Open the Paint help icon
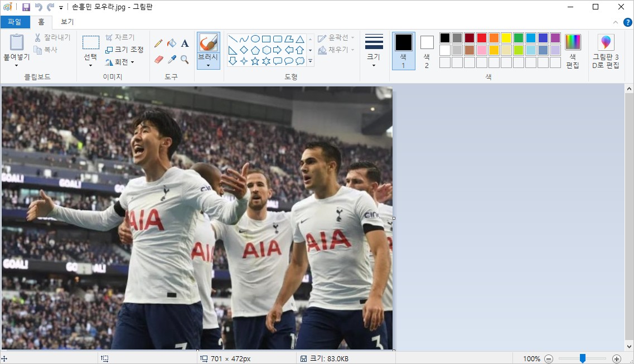This screenshot has width=634, height=364. pos(627,22)
